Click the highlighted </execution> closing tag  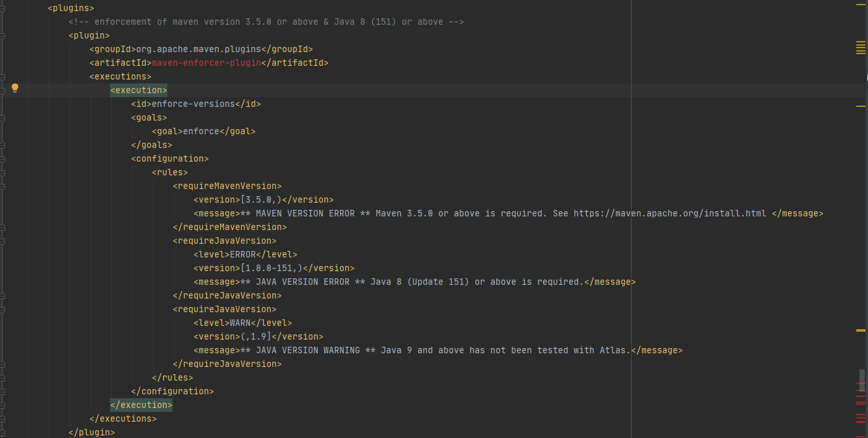tap(141, 405)
